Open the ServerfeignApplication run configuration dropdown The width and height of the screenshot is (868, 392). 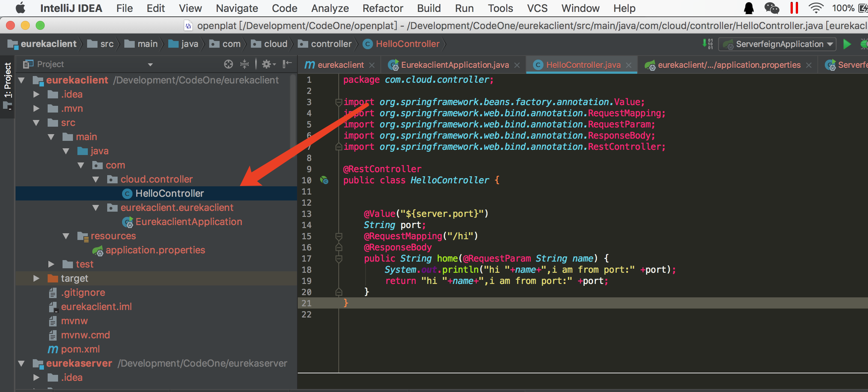tap(777, 44)
